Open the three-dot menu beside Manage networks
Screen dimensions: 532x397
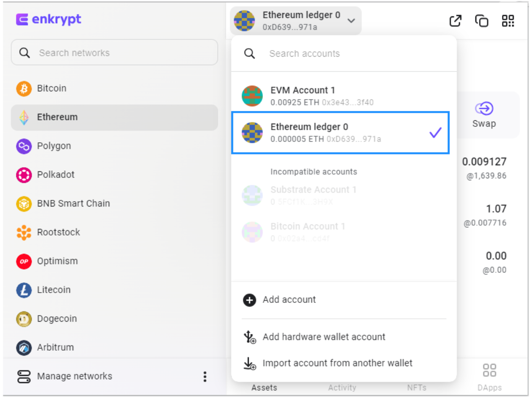click(205, 377)
